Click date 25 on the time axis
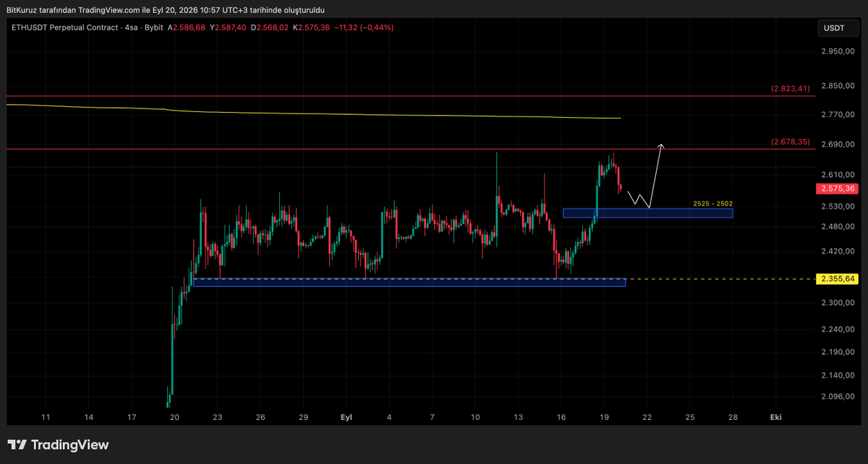The height and width of the screenshot is (464, 868). 690,418
